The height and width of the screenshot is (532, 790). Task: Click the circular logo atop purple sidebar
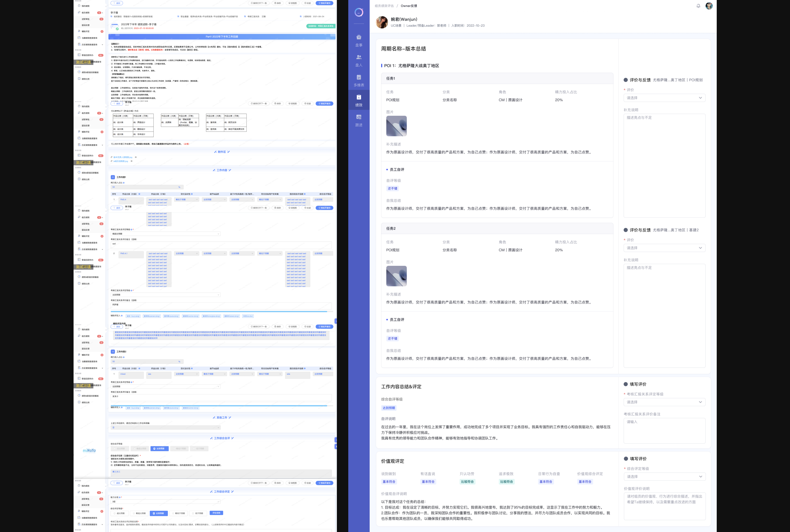point(359,13)
